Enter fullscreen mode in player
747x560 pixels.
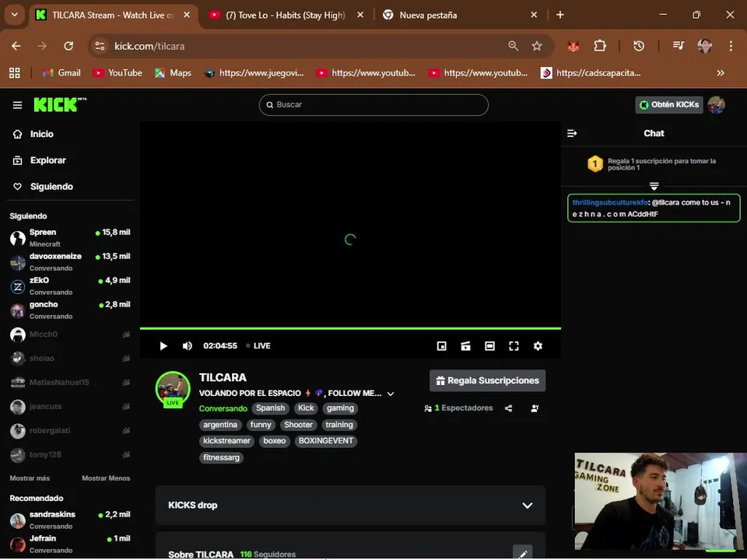(514, 346)
